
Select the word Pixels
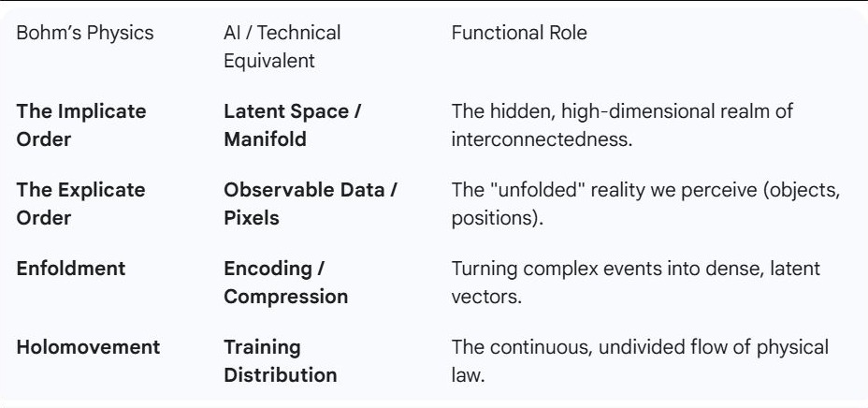click(252, 217)
